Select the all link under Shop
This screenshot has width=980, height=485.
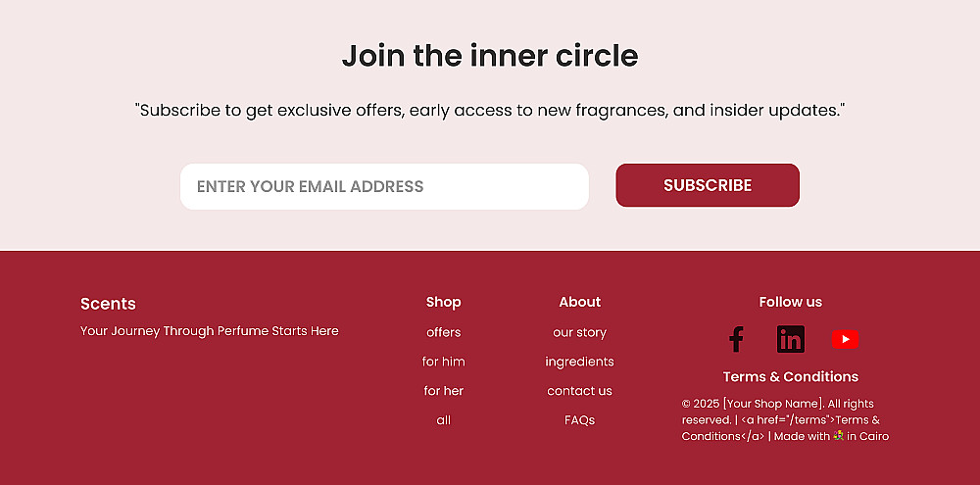point(444,420)
